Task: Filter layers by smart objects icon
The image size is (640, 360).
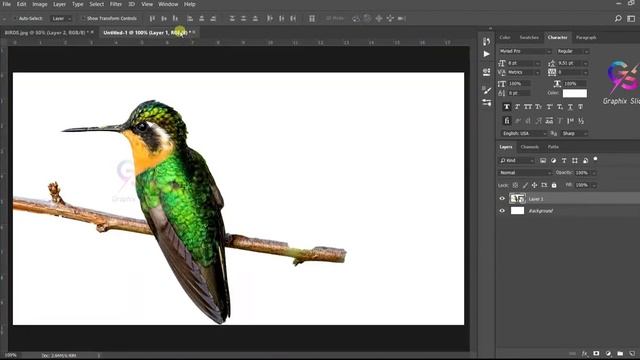Action: [585, 161]
